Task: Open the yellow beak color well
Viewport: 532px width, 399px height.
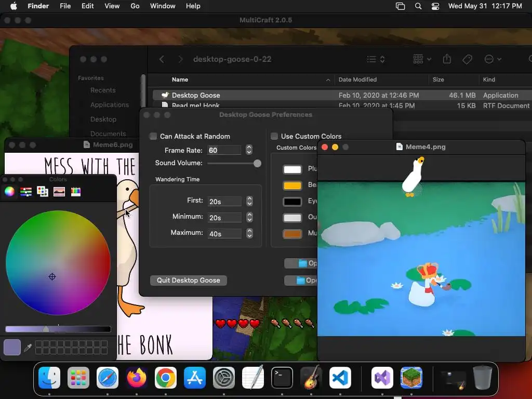Action: (x=292, y=185)
